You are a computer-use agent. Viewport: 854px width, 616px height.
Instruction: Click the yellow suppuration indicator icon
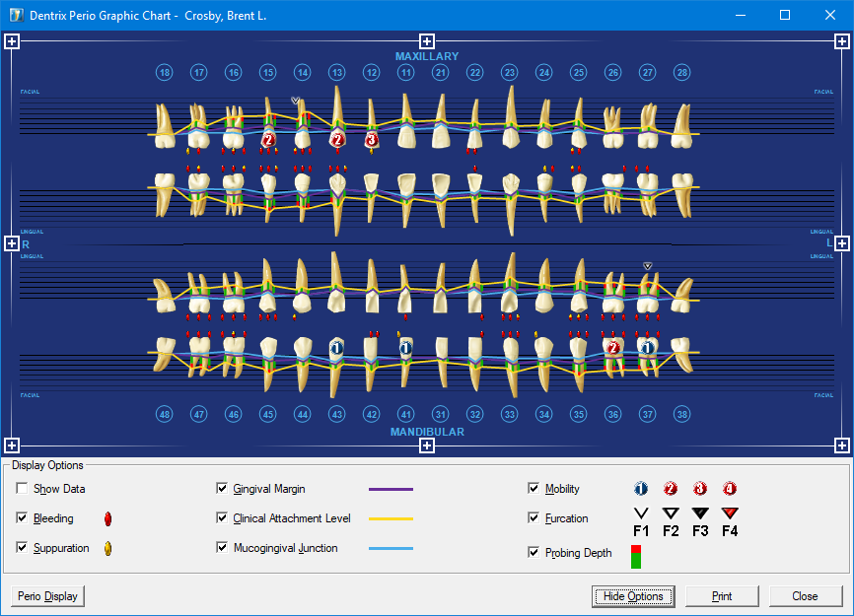[107, 548]
